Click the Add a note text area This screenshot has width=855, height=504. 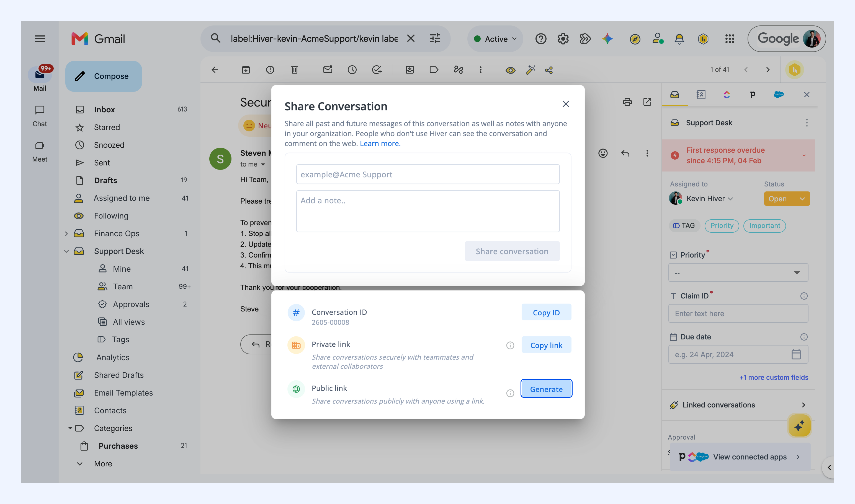(428, 211)
